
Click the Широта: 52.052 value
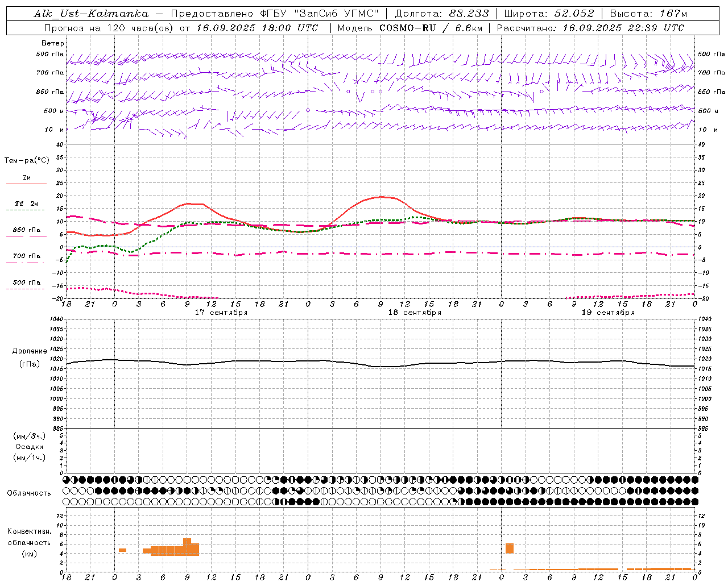point(549,14)
